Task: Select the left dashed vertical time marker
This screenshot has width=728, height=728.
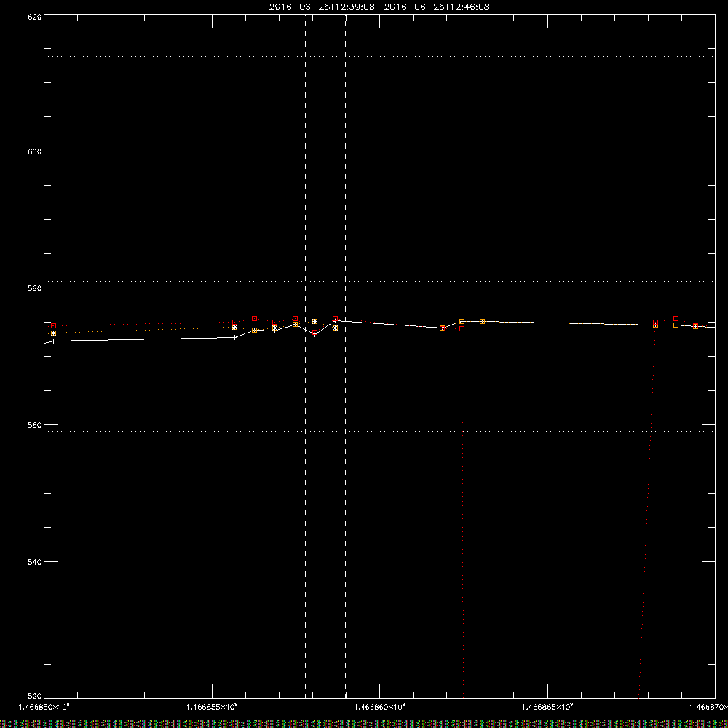Action: tap(306, 356)
